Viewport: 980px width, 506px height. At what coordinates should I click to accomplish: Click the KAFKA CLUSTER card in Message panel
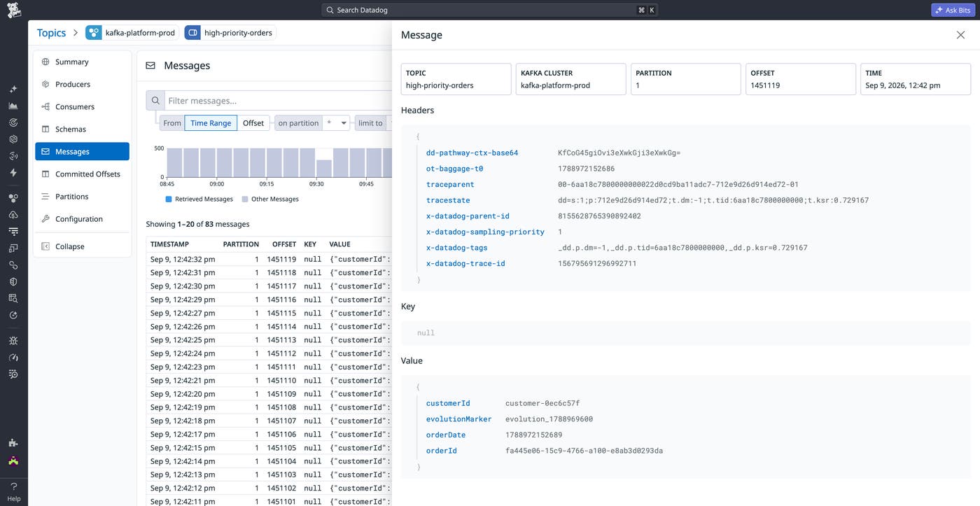point(571,79)
